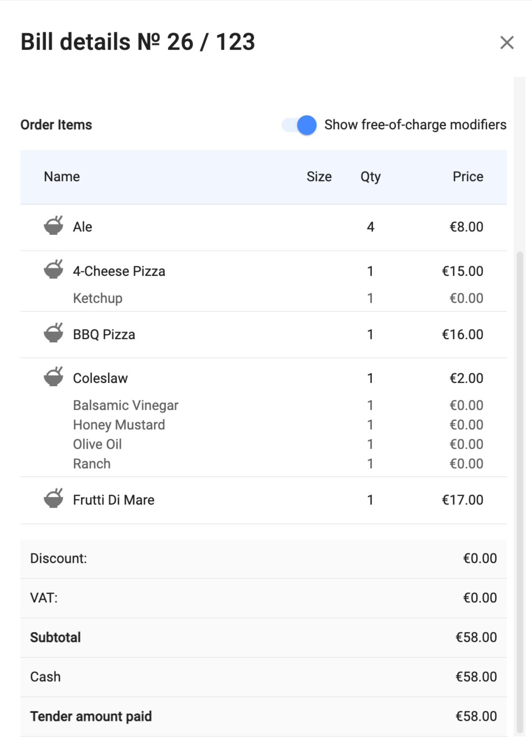Close the Bill details dialog
Screen dimensions: 532x756
click(507, 42)
